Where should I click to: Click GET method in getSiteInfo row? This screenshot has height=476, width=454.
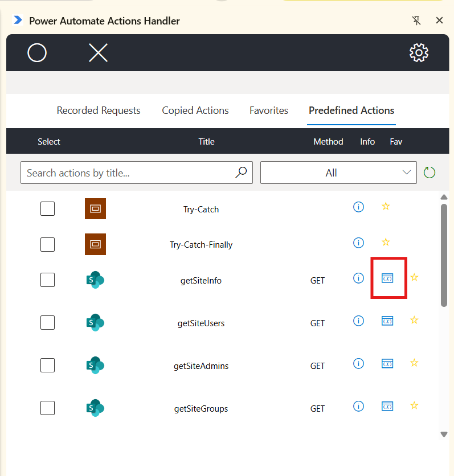(317, 281)
